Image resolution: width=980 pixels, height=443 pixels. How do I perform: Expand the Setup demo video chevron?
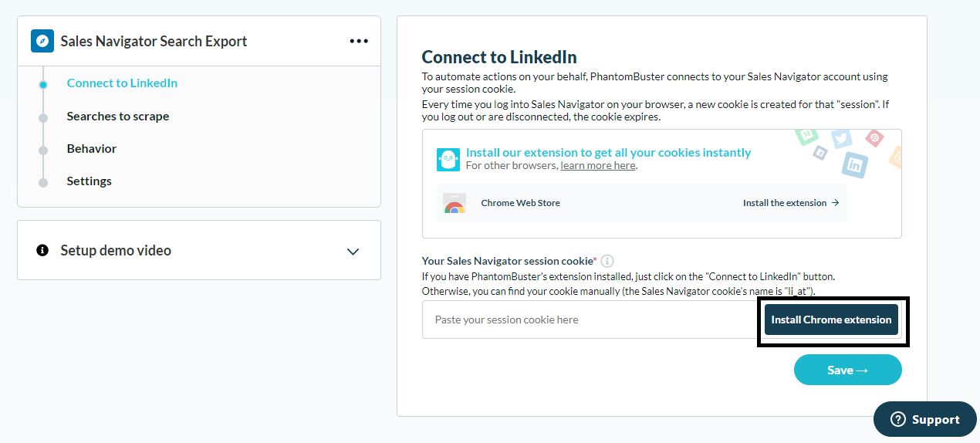click(353, 252)
